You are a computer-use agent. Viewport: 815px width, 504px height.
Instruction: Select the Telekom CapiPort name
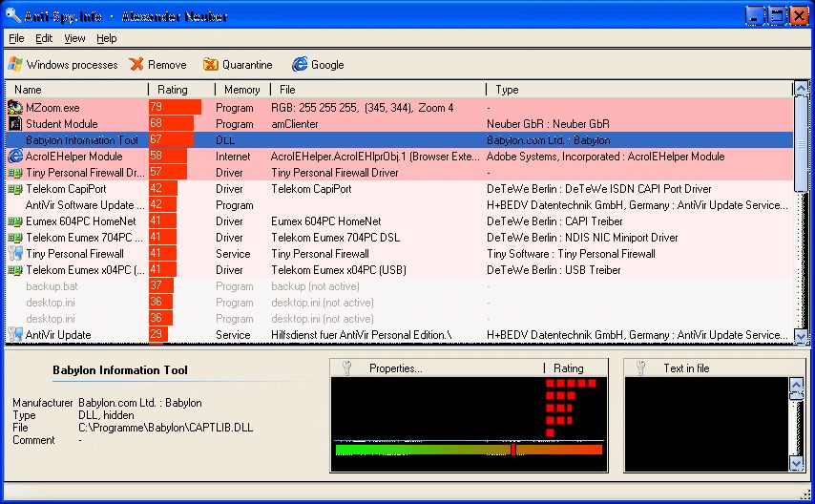pyautogui.click(x=66, y=189)
